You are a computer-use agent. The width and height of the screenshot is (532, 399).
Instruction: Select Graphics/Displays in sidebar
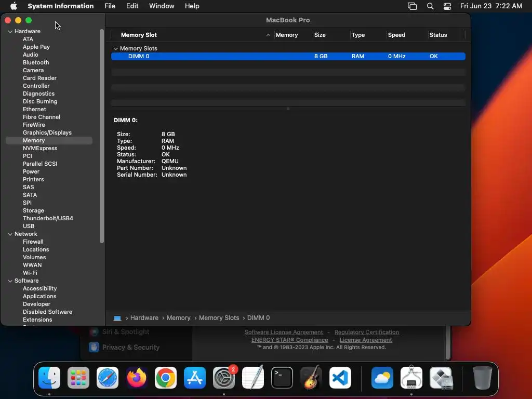click(47, 132)
